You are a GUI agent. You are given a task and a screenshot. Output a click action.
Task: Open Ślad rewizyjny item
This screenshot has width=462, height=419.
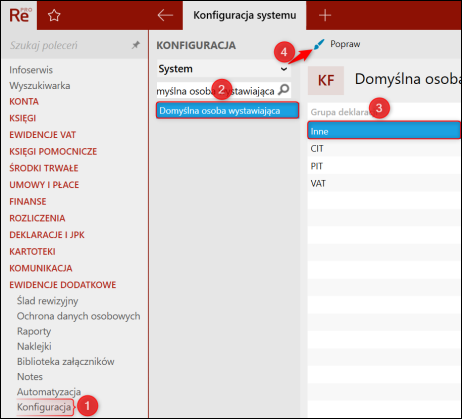47,301
